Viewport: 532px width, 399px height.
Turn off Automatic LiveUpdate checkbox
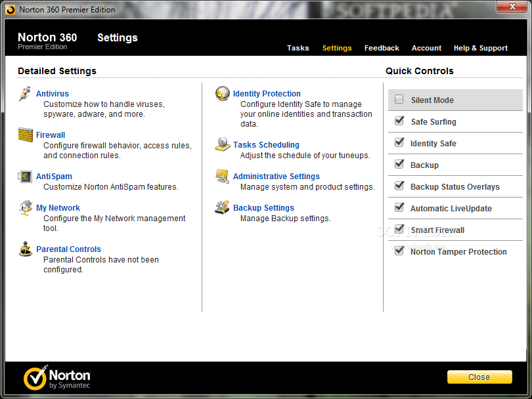399,207
